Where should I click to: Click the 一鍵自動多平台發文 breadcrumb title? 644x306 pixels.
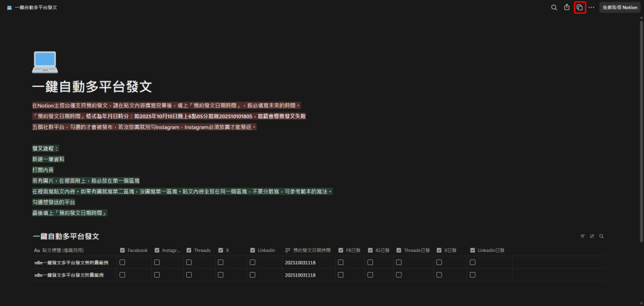tap(36, 8)
